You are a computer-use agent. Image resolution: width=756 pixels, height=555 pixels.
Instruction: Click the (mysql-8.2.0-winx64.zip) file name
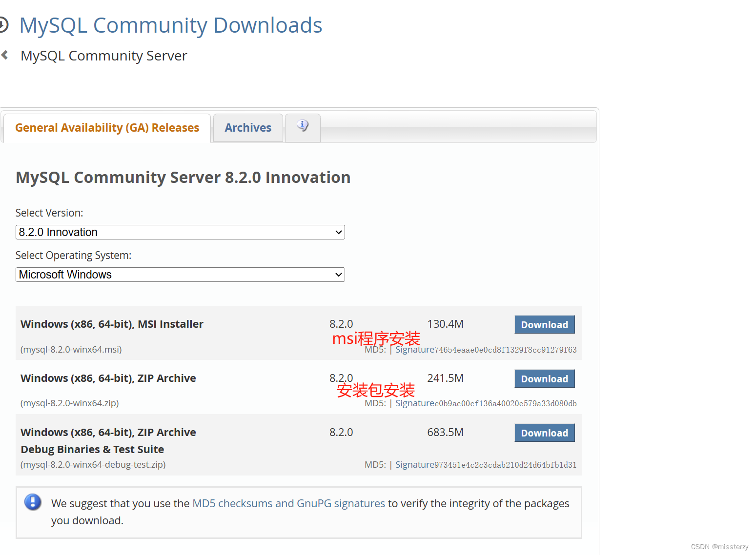coord(69,403)
